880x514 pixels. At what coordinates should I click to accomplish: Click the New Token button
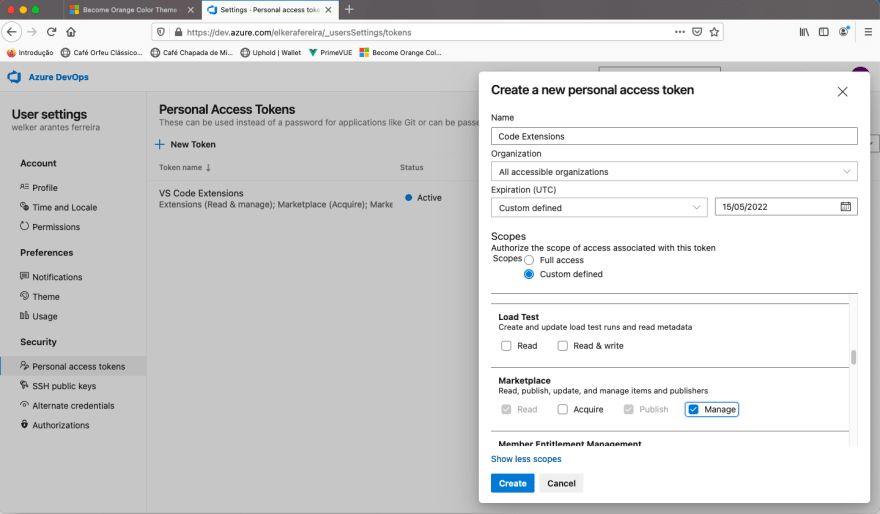click(x=185, y=144)
